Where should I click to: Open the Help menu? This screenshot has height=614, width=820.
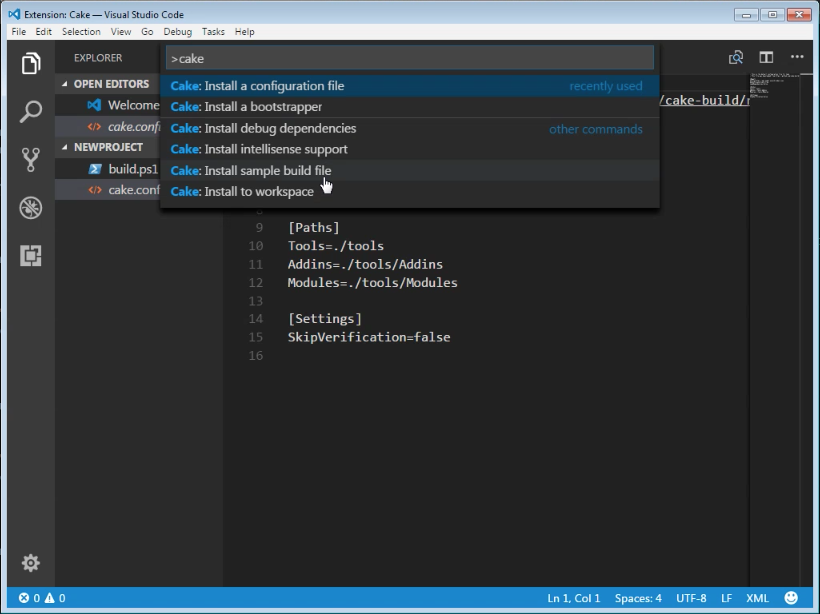click(x=244, y=32)
